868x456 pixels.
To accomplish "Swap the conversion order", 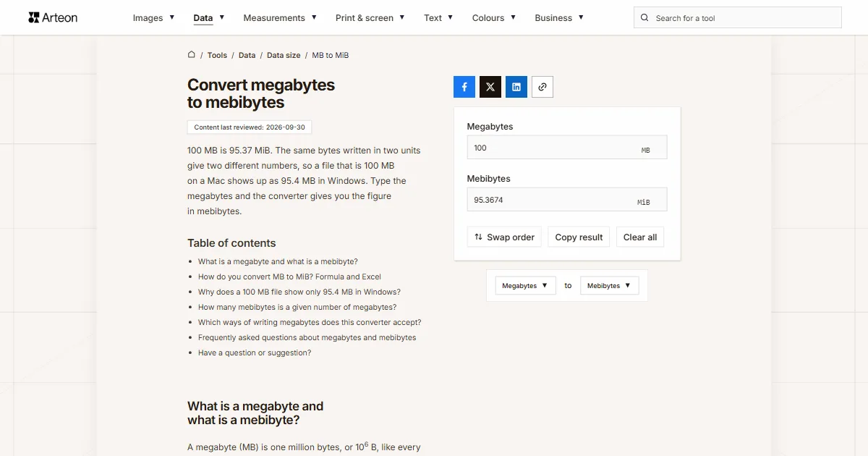I will (504, 237).
